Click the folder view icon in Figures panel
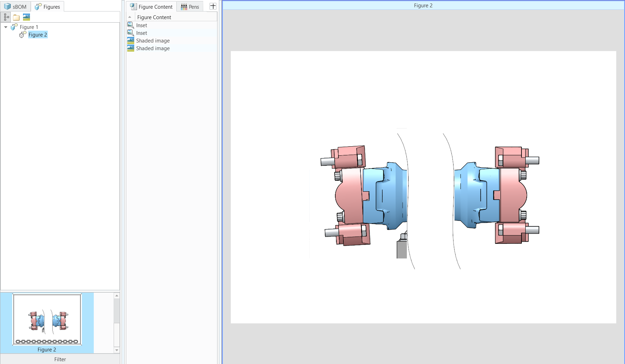This screenshot has width=625, height=364. [x=16, y=17]
